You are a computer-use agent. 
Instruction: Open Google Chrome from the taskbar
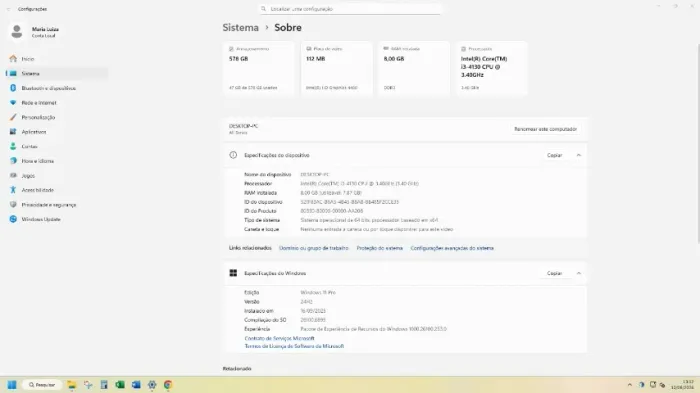click(x=168, y=385)
